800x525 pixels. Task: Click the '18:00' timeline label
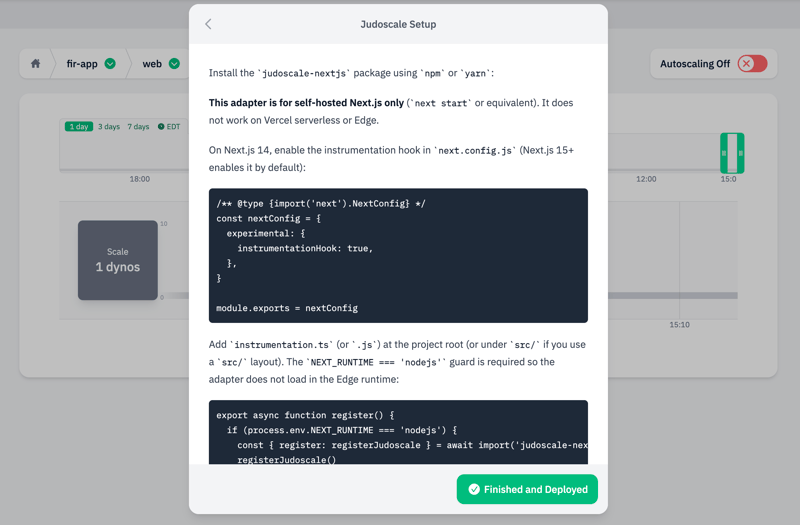[140, 179]
